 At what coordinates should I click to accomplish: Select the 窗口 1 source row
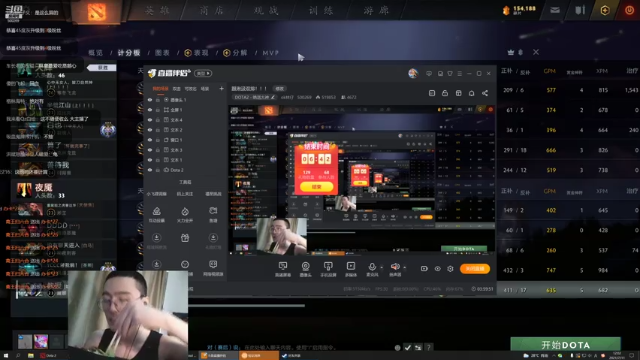tap(184, 140)
